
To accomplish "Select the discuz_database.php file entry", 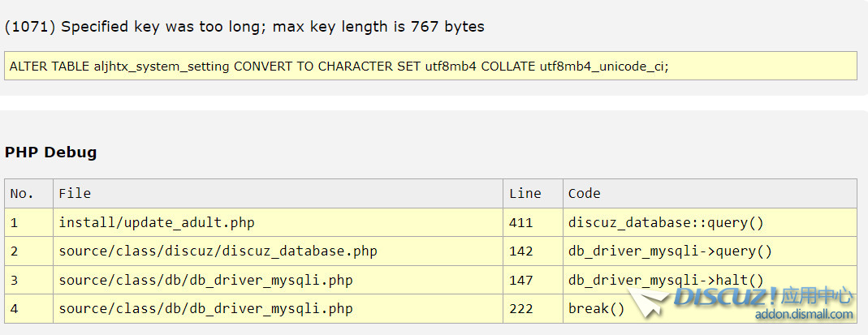I will tap(218, 251).
